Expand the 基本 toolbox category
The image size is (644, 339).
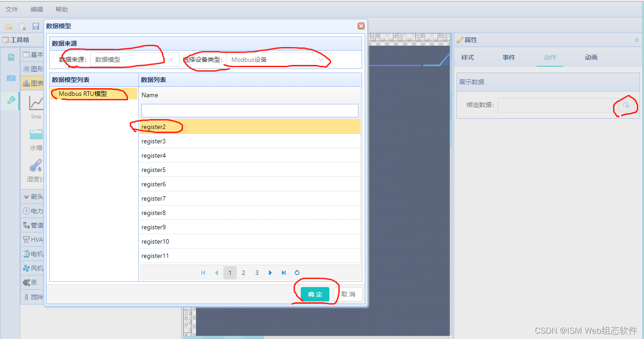tap(33, 55)
